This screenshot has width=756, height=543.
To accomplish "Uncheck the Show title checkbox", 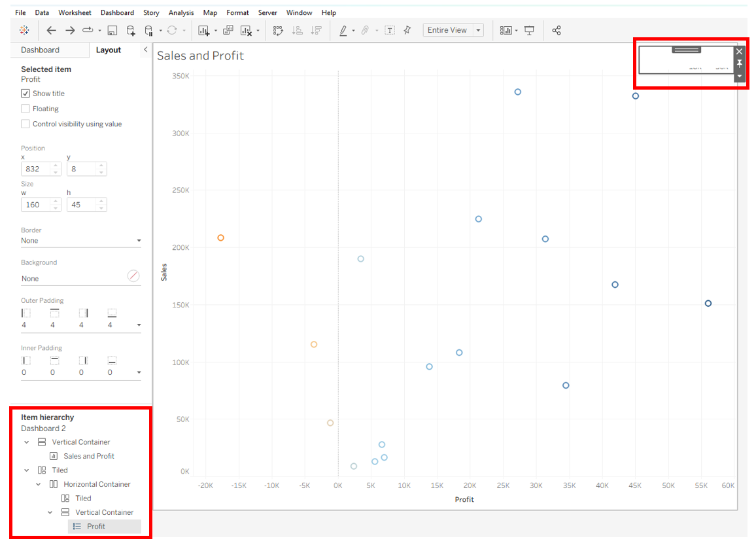I will 26,94.
